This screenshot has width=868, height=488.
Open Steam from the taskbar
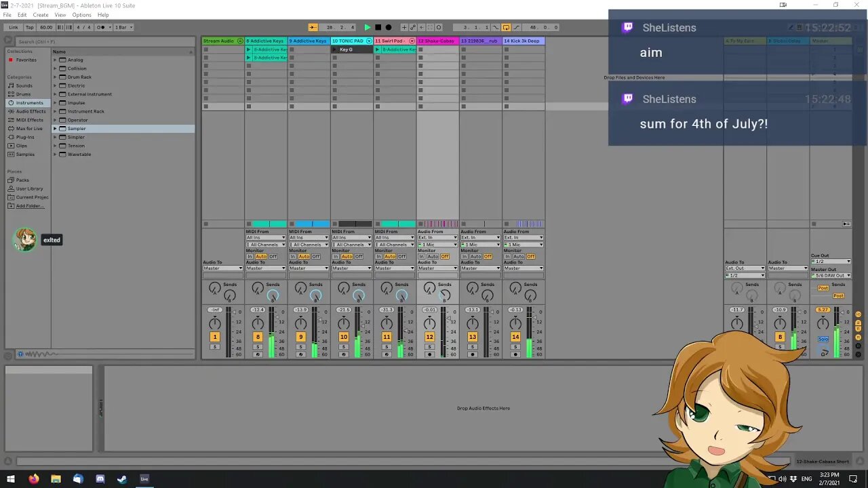122,479
